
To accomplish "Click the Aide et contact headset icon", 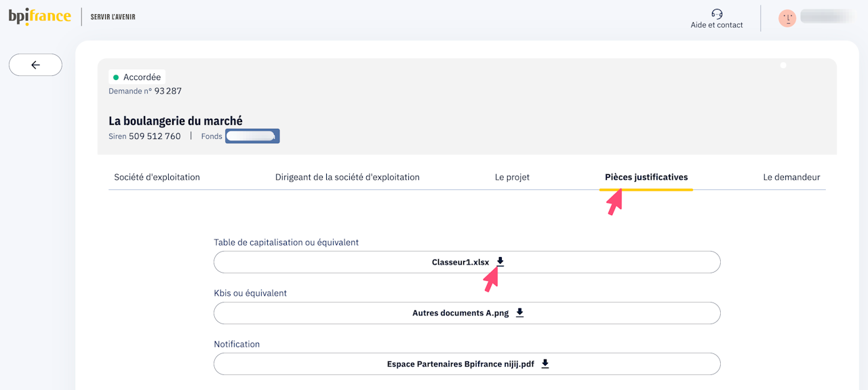I will (717, 14).
